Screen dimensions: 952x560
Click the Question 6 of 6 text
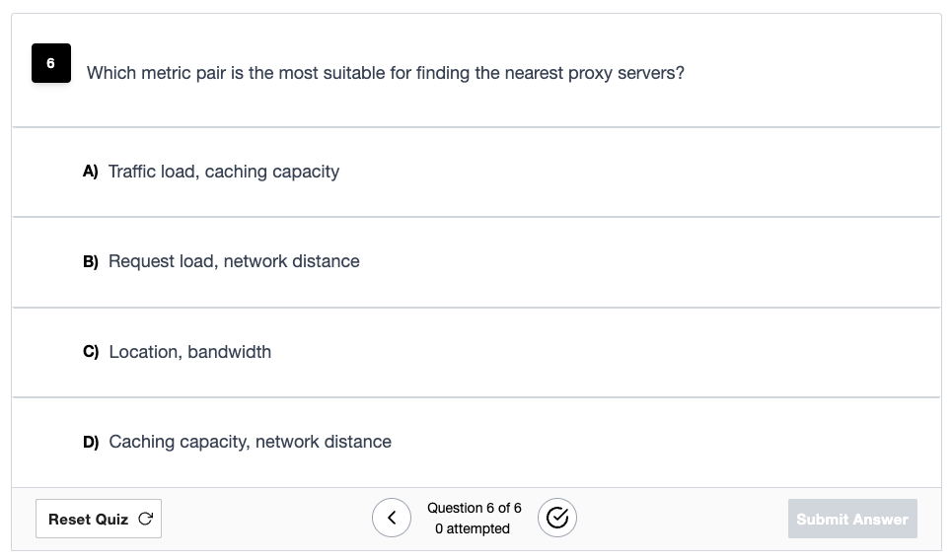point(475,508)
